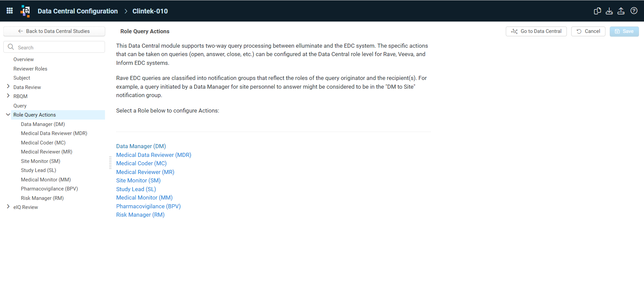
Task: Select Data Manager (DM) in sidebar tree
Action: (43, 124)
